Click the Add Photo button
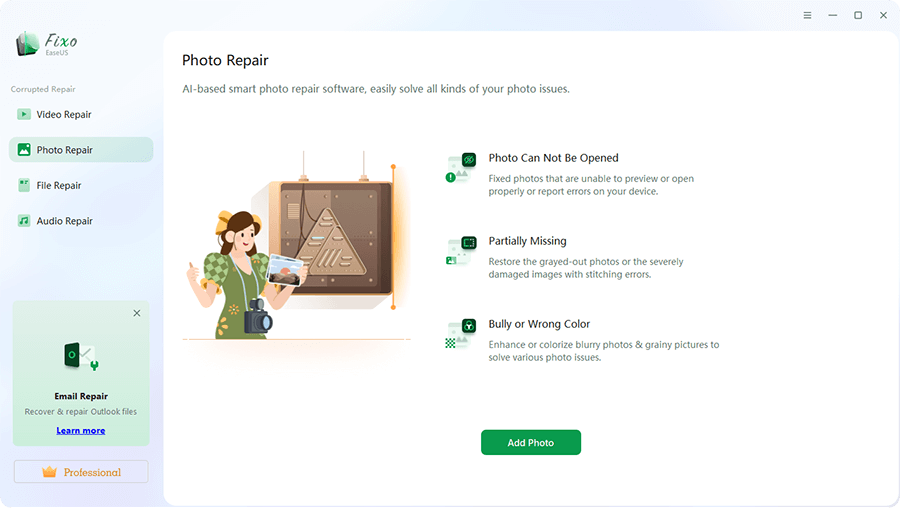The width and height of the screenshot is (900, 508). point(531,443)
